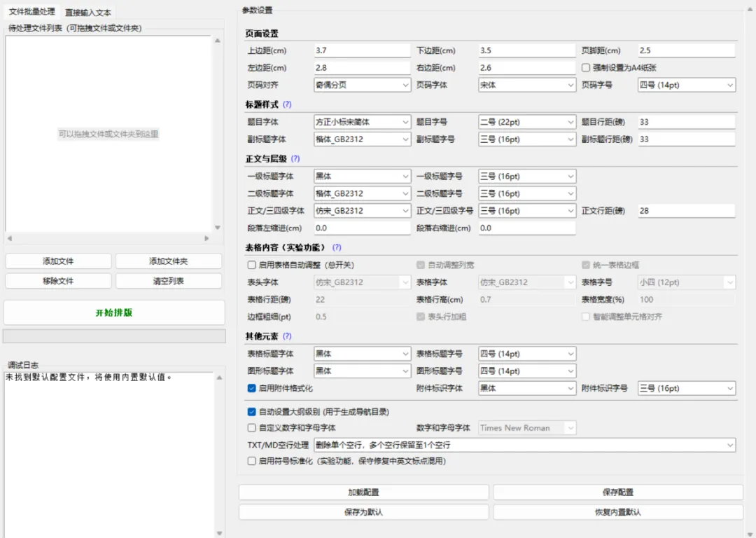
Task: Switch to 直接输入文本 tab
Action: tap(88, 13)
